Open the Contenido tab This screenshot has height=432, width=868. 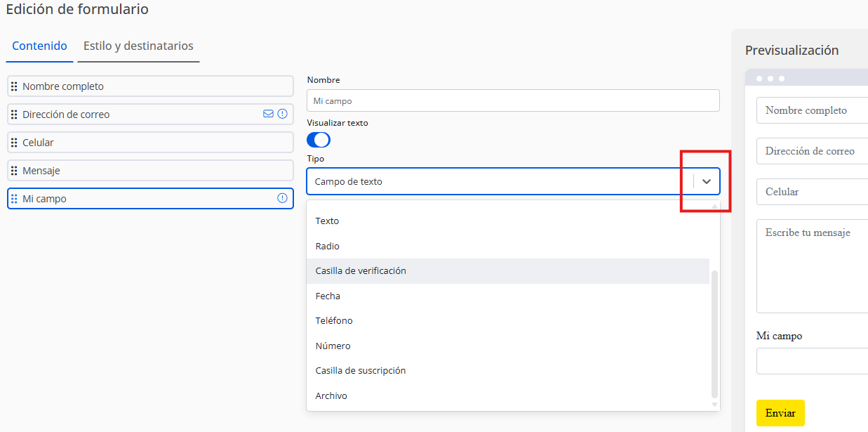pyautogui.click(x=40, y=46)
